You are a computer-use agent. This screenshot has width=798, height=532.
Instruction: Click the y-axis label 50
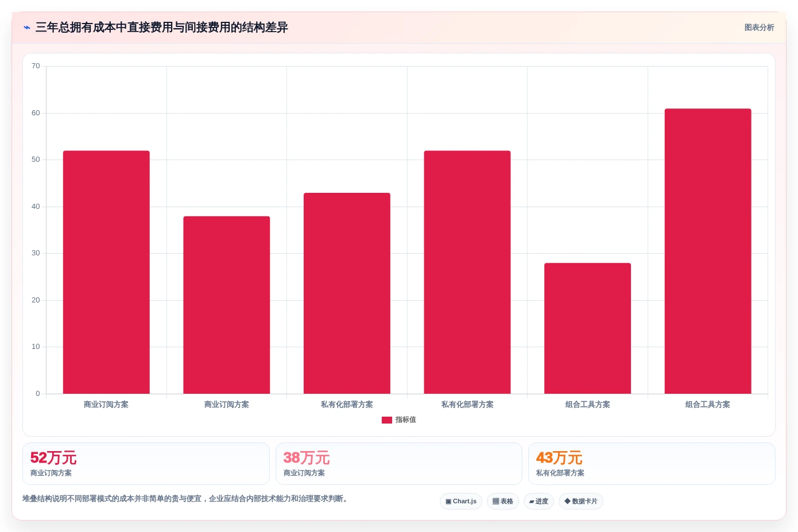36,160
